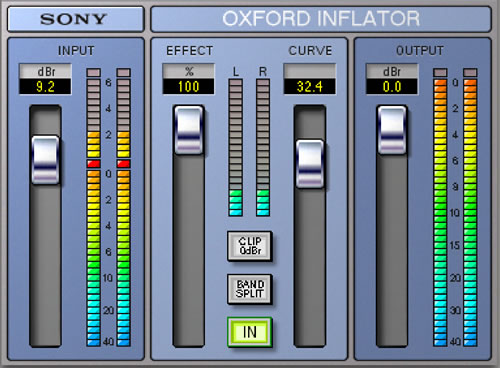
Task: Toggle the green IN bypass button
Action: click(250, 332)
